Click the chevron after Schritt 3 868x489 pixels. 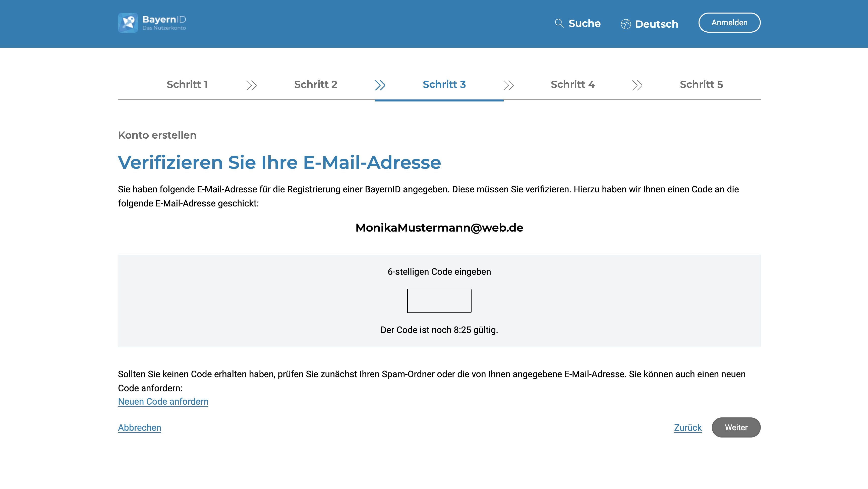click(508, 85)
